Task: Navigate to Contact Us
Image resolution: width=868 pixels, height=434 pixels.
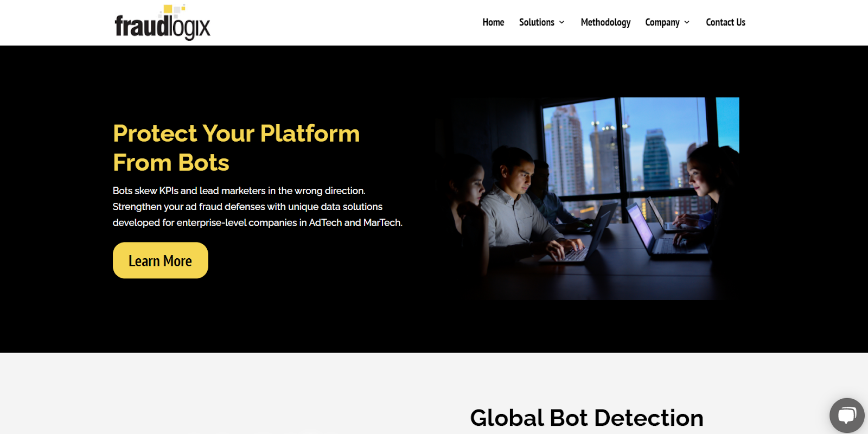Action: click(x=725, y=22)
